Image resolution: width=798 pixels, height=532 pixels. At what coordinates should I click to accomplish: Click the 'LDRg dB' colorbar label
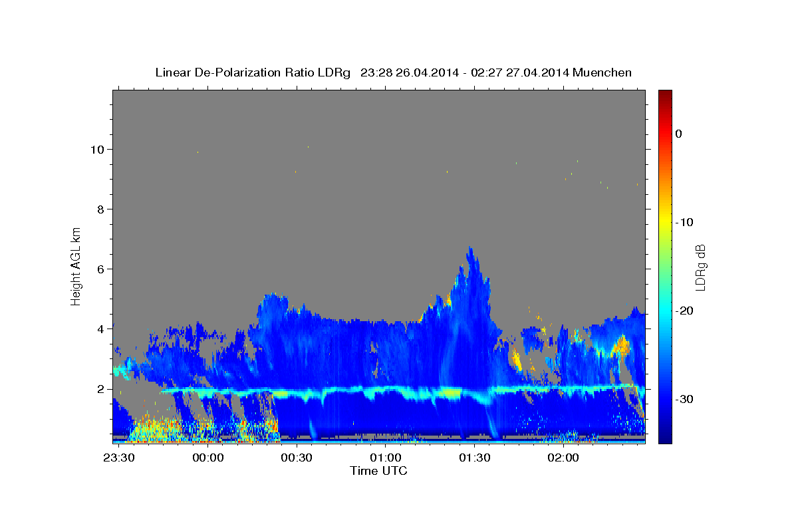coord(700,267)
